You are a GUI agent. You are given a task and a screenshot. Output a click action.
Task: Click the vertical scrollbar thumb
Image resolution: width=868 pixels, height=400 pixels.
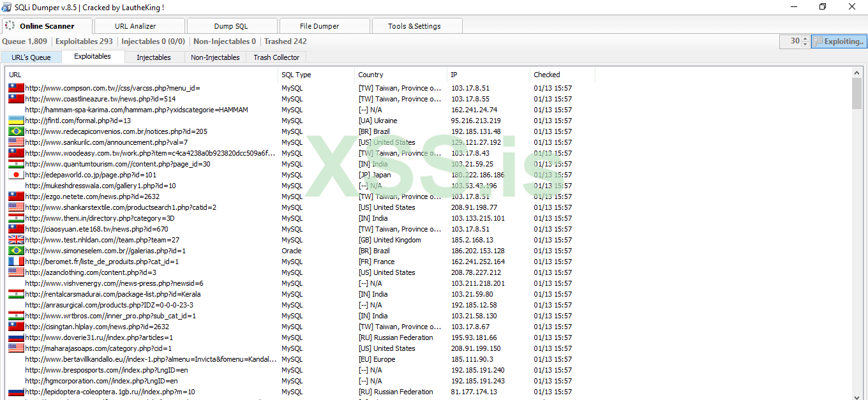coord(857,94)
